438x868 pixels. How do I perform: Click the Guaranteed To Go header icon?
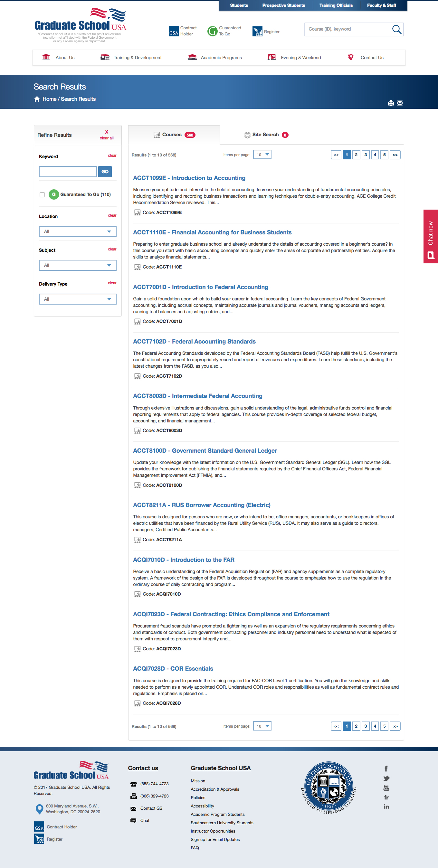[x=212, y=31]
